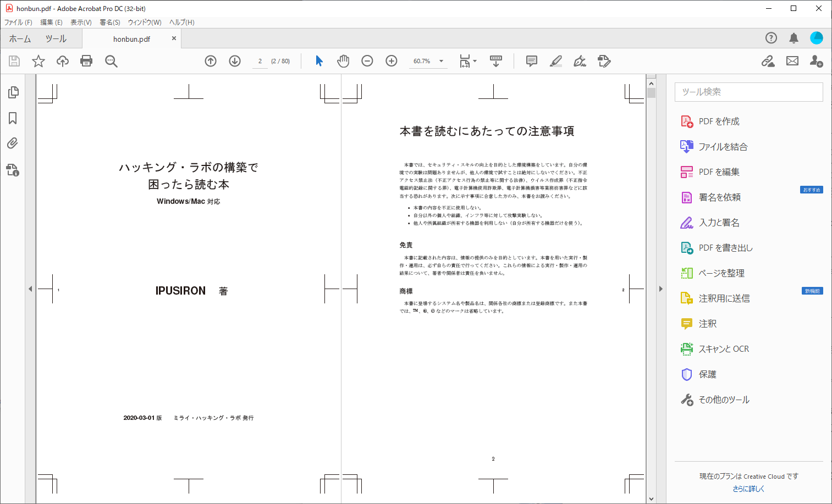Zoom in with the plus icon
The image size is (832, 504).
click(x=392, y=61)
